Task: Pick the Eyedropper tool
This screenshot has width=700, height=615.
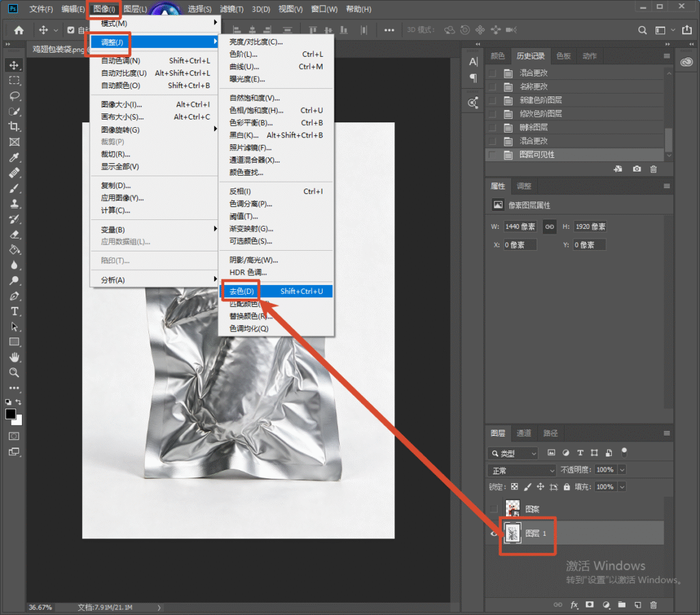Action: [14, 158]
